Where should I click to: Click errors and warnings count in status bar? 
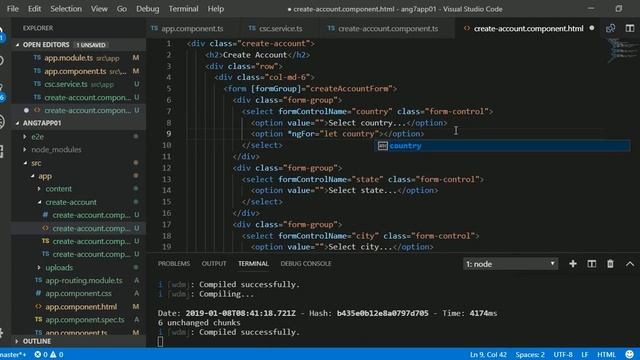click(49, 354)
